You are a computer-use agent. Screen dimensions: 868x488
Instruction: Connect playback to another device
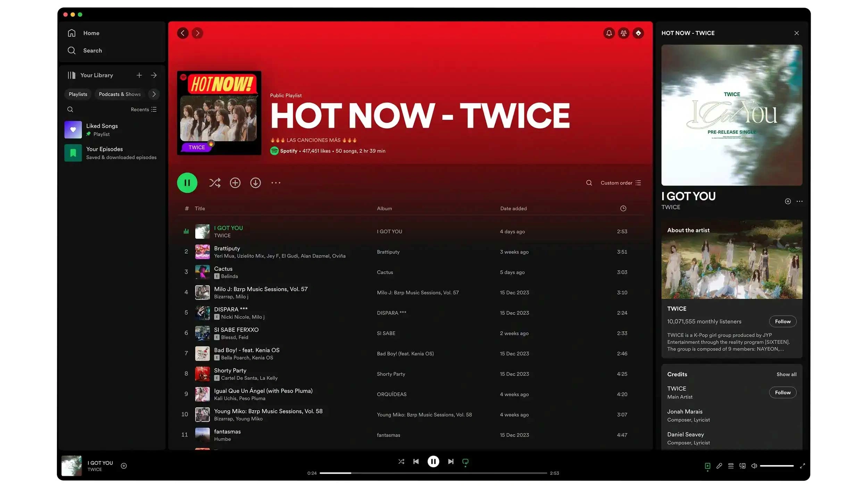(x=743, y=466)
